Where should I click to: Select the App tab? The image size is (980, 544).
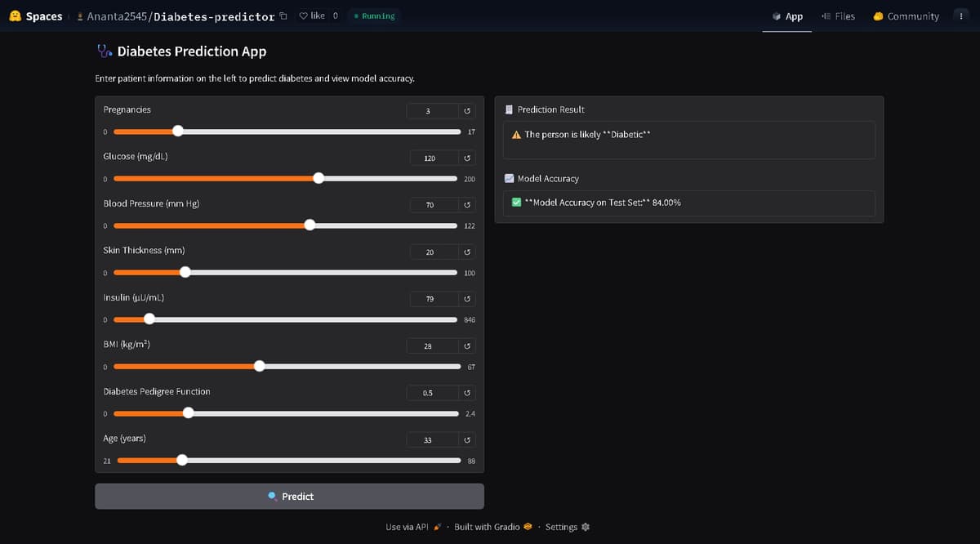(x=787, y=16)
